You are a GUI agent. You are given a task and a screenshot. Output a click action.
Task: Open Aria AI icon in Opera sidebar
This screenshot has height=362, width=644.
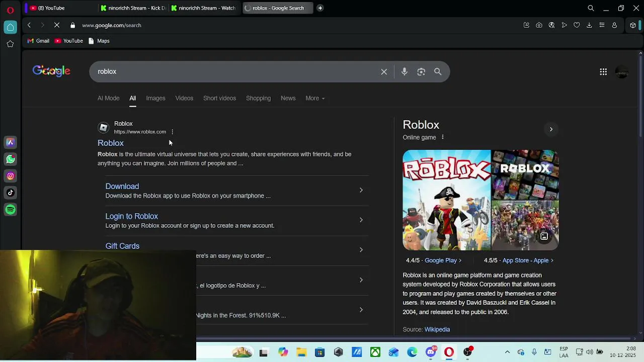[x=10, y=143]
